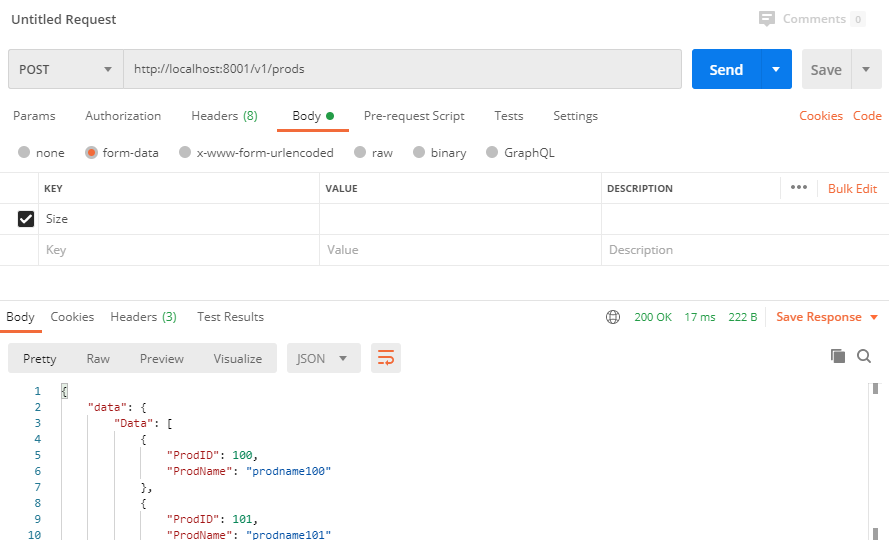This screenshot has height=550, width=889.
Task: Click the Untitled Request title
Action: coord(64,19)
